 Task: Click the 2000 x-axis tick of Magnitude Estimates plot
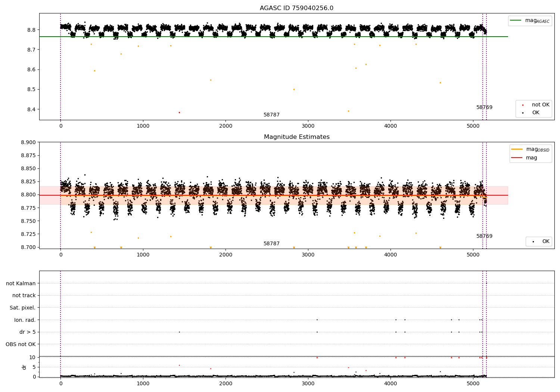point(225,255)
